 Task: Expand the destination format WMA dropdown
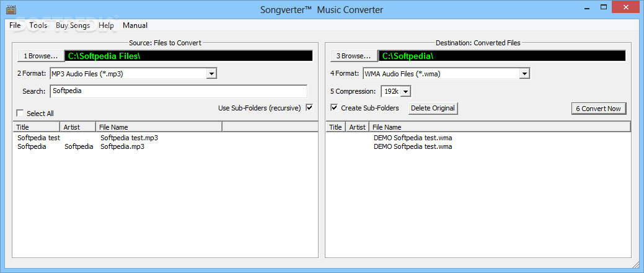(x=524, y=74)
